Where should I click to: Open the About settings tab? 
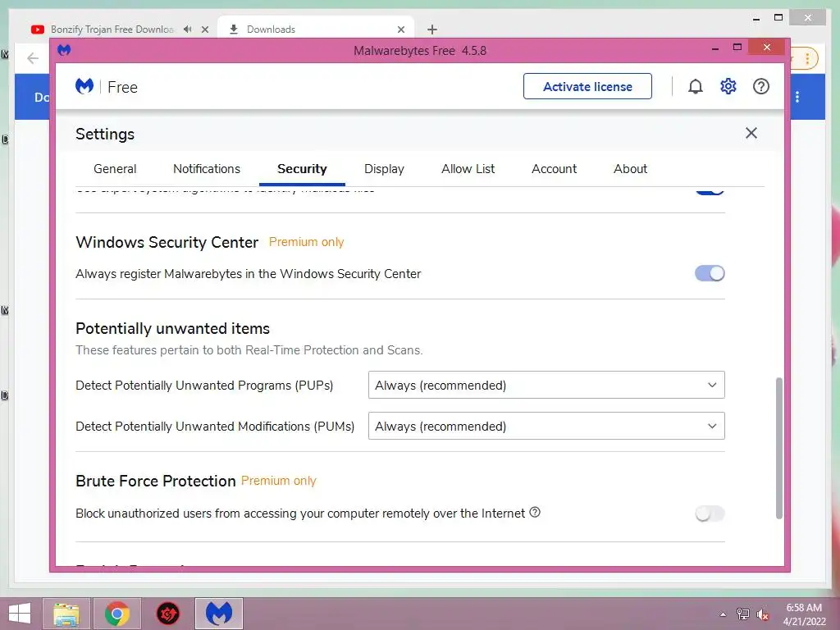(631, 169)
